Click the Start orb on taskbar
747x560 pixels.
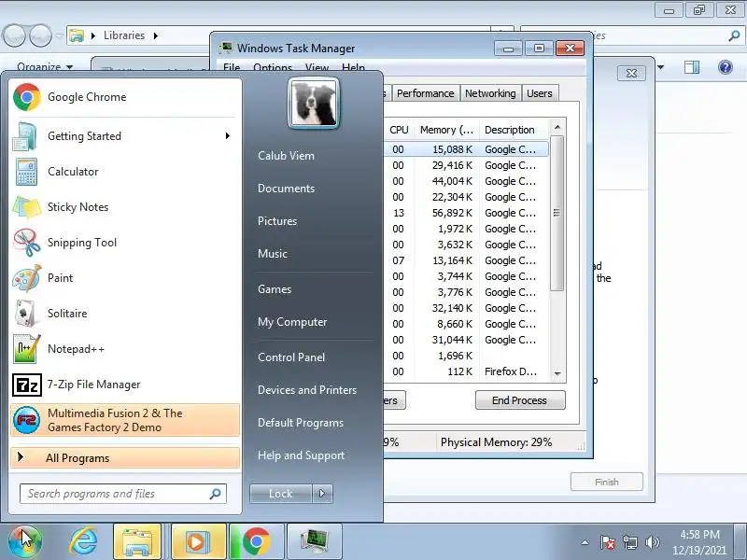(x=24, y=541)
